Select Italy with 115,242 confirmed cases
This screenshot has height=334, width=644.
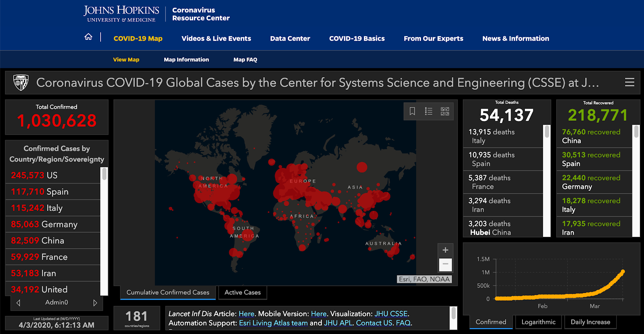pos(53,208)
